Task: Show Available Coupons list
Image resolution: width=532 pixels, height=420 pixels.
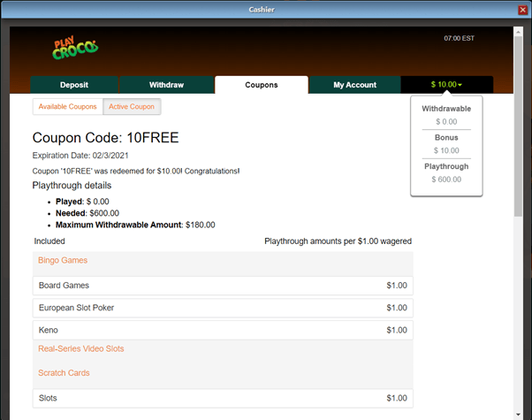Action: (x=68, y=107)
